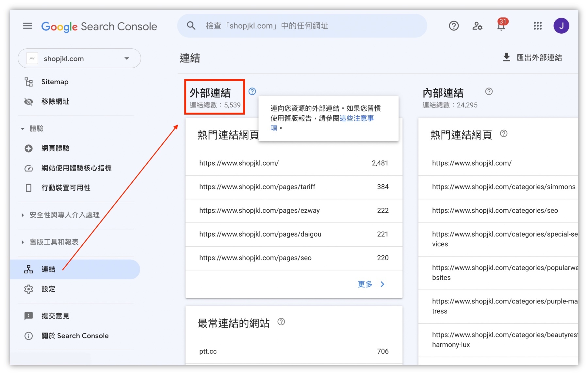Click the purple J account avatar
The height and width of the screenshot is (375, 588).
[561, 26]
